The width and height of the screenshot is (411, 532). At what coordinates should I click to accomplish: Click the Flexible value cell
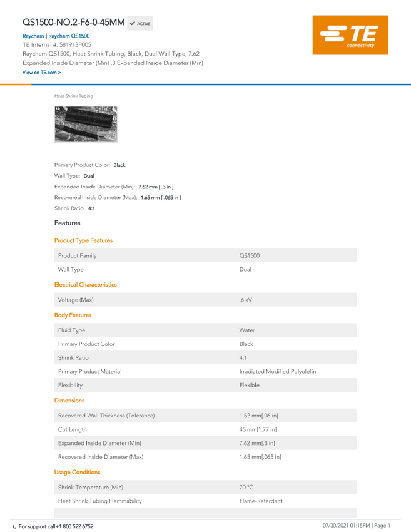[x=250, y=385]
